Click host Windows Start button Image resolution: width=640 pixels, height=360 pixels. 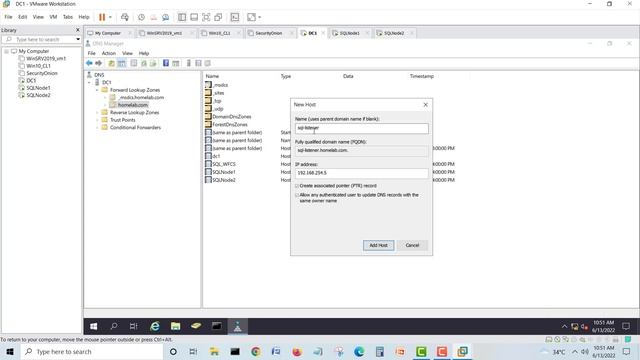(x=10, y=352)
